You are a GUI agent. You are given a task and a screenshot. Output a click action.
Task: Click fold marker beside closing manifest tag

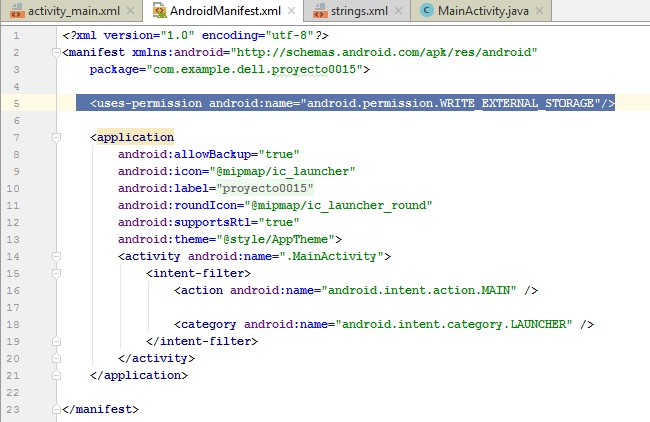[56, 410]
